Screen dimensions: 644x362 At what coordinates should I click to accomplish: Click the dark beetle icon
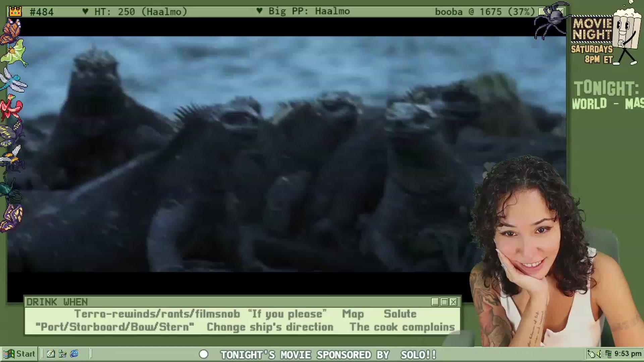coord(11,190)
